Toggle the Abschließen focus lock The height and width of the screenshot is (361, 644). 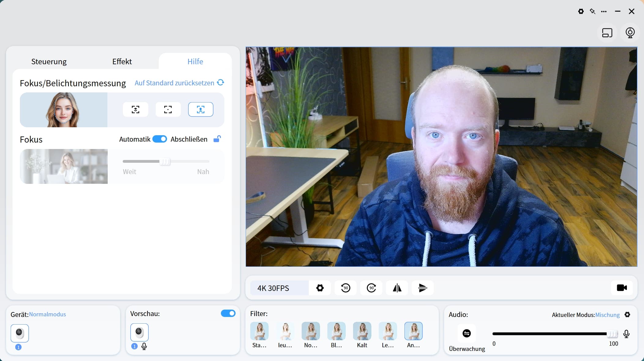click(x=217, y=139)
